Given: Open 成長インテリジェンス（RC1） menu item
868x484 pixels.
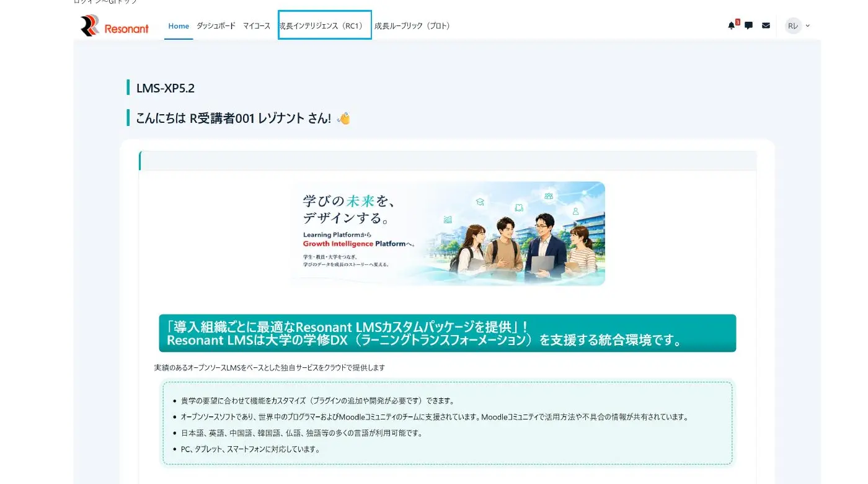Looking at the screenshot, I should pos(325,25).
